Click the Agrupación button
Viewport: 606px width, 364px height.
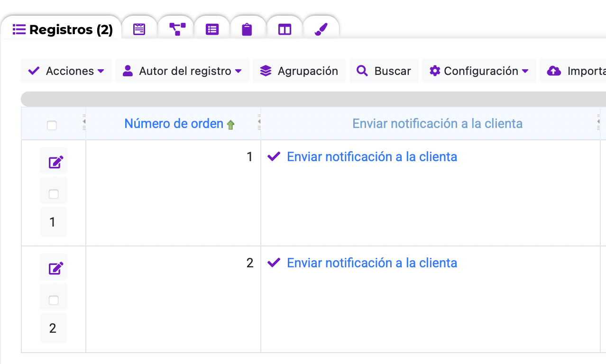(x=299, y=71)
